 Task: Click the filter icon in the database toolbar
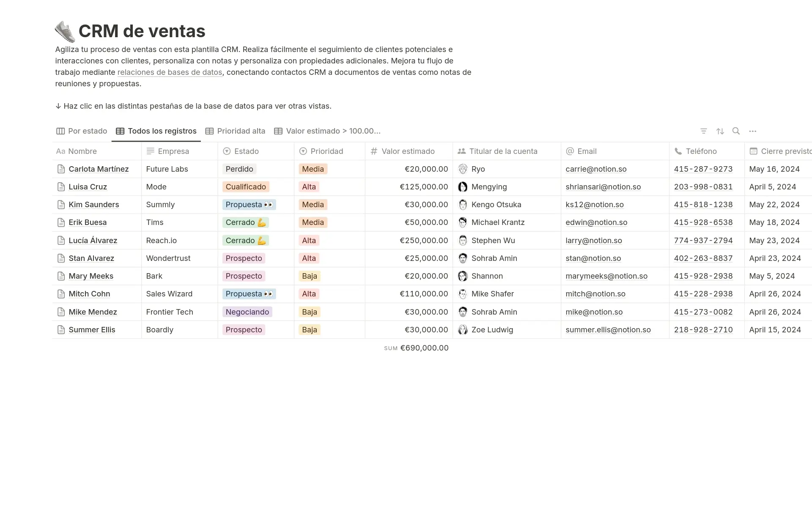(x=703, y=131)
